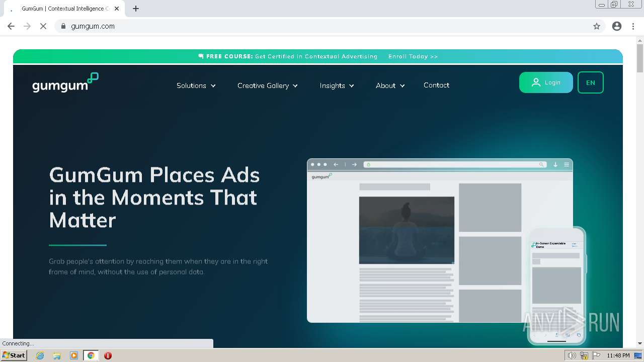Select the GumGum tab title
The image size is (644, 362).
[x=65, y=9]
